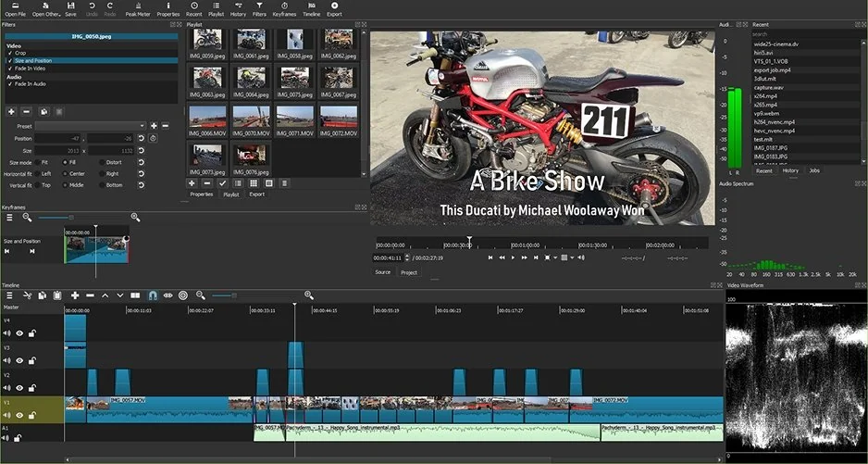Open player grid options dropdown arrow

[x=572, y=257]
